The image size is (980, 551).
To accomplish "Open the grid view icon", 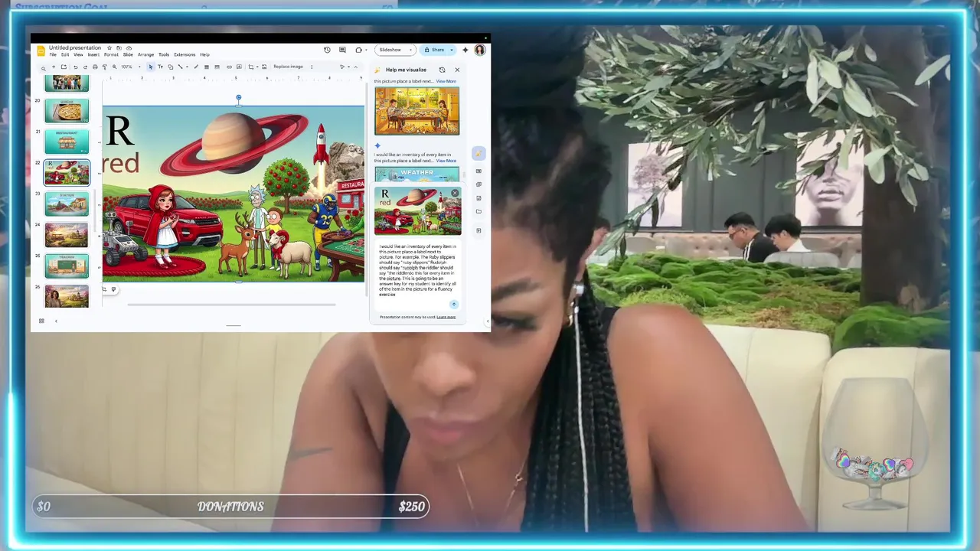I will click(41, 321).
